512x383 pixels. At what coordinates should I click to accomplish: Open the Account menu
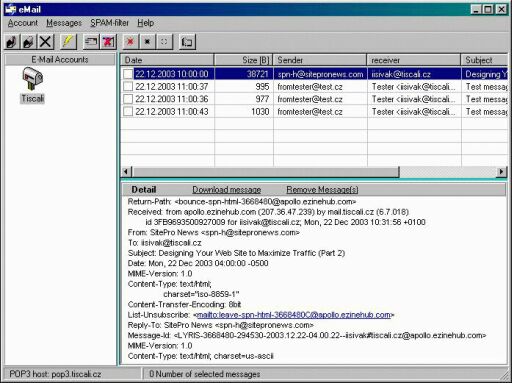(x=23, y=23)
